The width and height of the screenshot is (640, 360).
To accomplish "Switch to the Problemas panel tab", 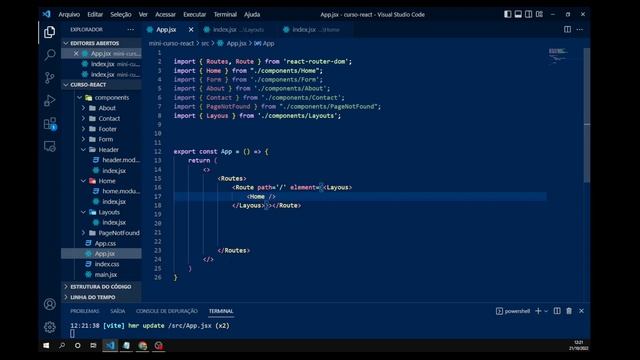I will (x=84, y=311).
